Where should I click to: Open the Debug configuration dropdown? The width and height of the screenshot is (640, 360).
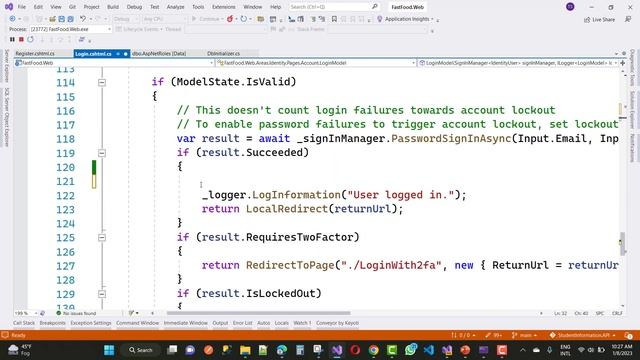click(125, 19)
